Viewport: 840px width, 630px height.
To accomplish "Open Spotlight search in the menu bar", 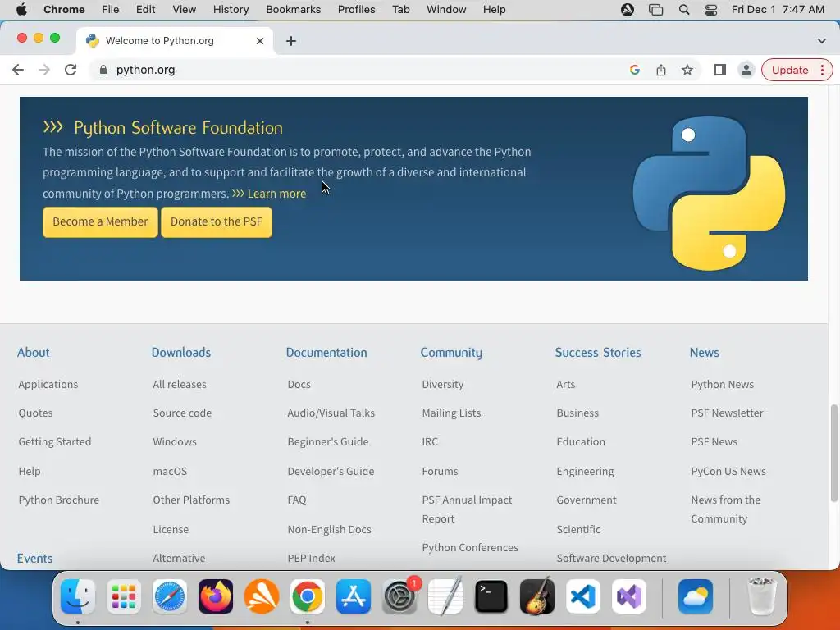I will [683, 10].
